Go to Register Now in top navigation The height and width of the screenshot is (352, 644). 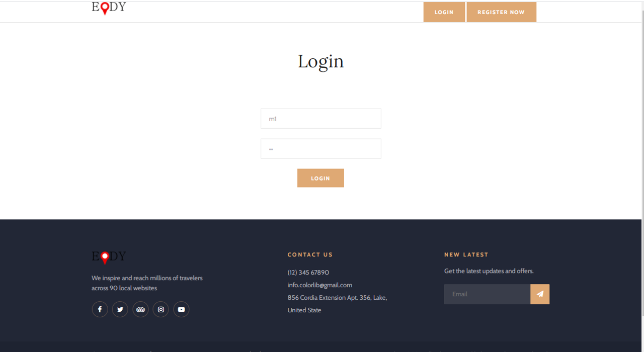point(501,12)
